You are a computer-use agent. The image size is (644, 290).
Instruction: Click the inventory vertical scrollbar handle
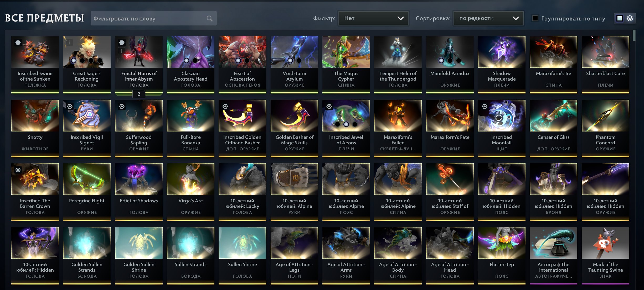(x=634, y=35)
